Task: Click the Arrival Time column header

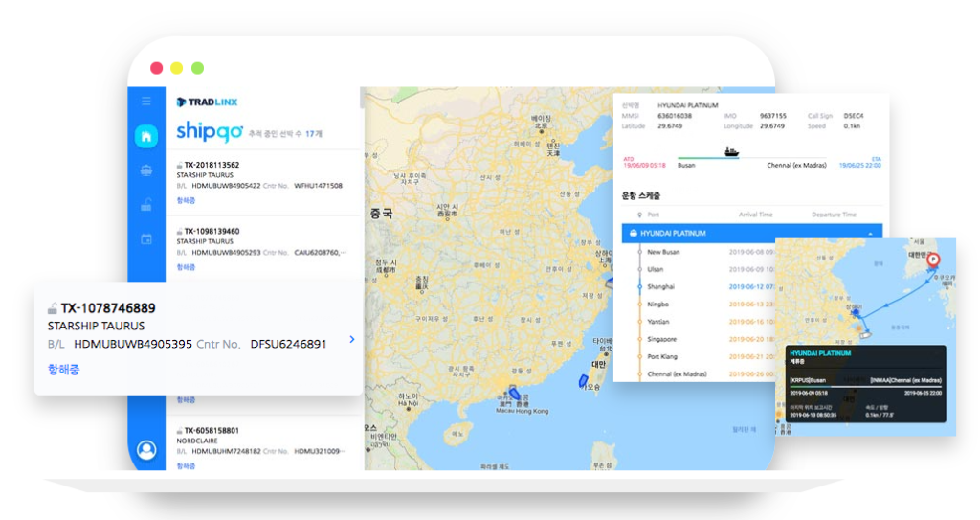Action: (x=756, y=215)
